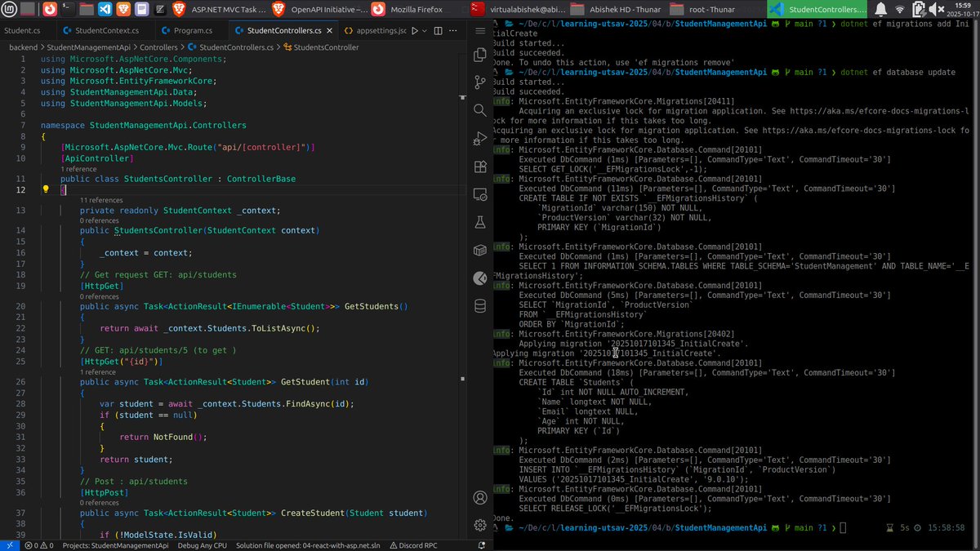Open the database view icon in the activity bar
The width and height of the screenshot is (980, 551).
479,306
